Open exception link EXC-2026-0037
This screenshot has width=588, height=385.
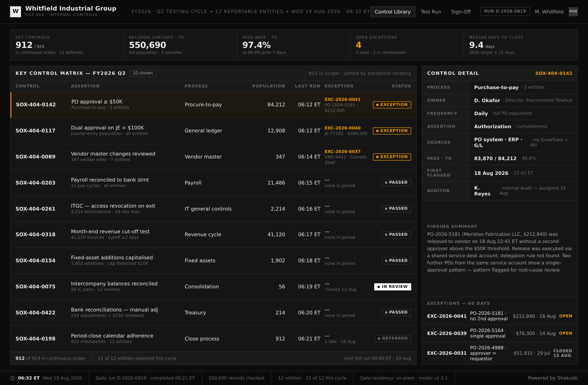click(x=343, y=151)
